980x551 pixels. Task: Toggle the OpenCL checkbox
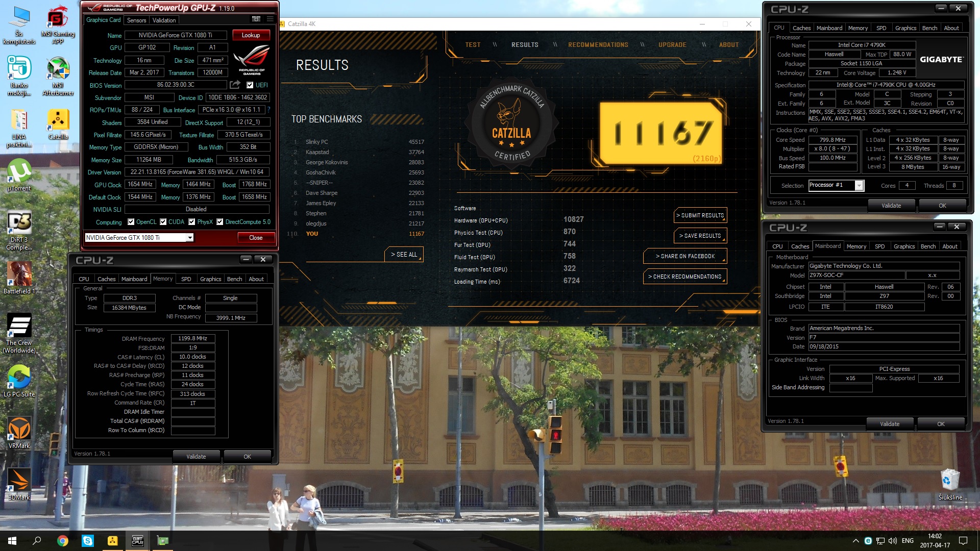click(x=131, y=222)
